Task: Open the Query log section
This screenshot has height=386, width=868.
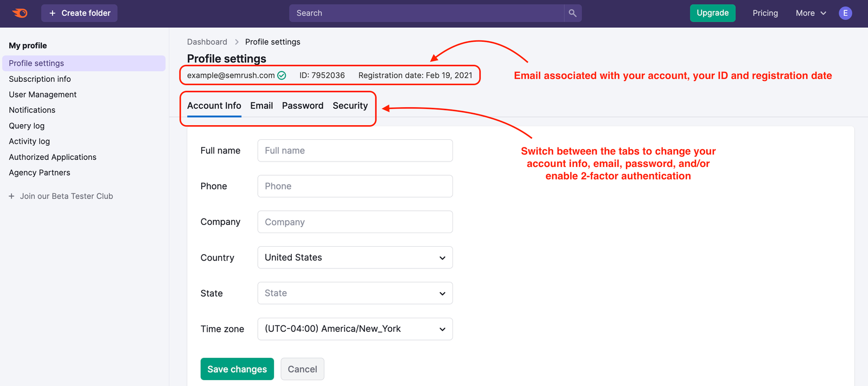Action: click(x=26, y=125)
